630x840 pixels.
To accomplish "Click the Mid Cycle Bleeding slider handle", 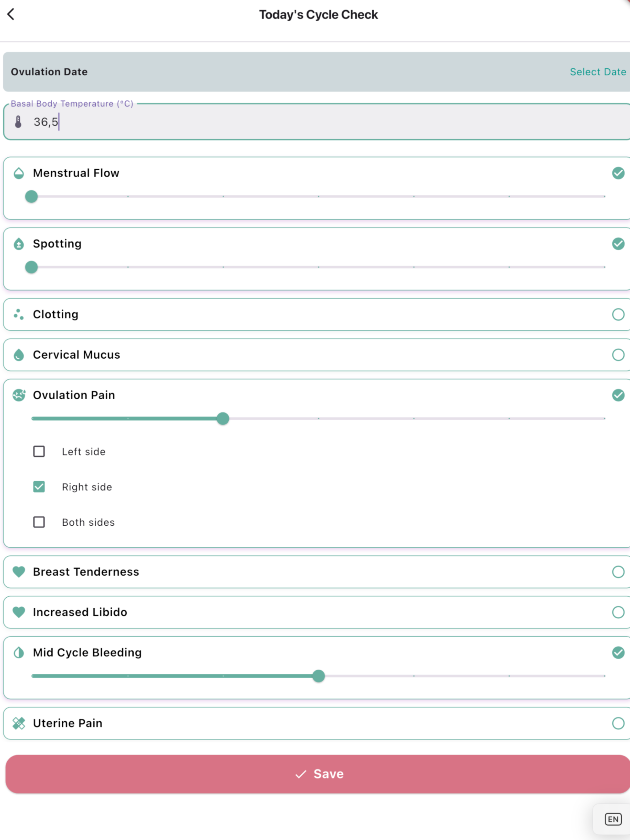I will pyautogui.click(x=319, y=676).
